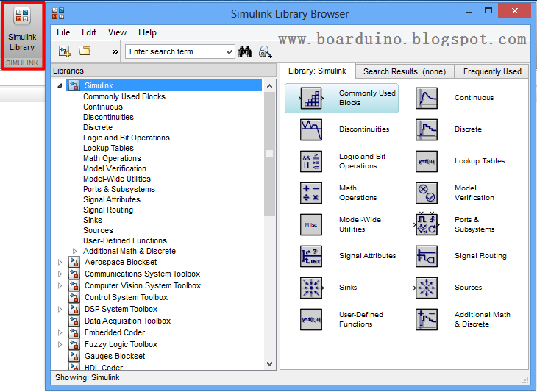Open the Help menu
The width and height of the screenshot is (537, 392).
(x=147, y=32)
